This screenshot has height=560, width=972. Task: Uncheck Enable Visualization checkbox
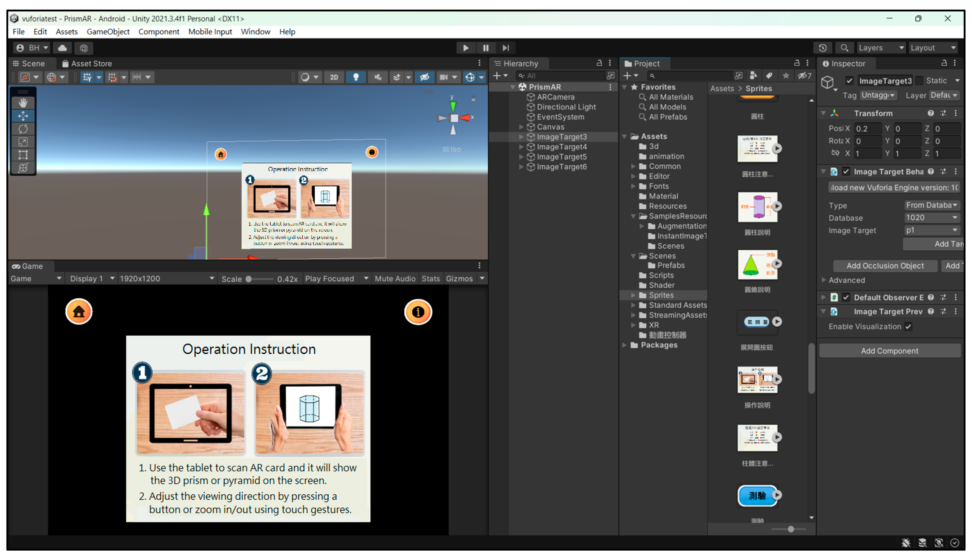pyautogui.click(x=908, y=327)
